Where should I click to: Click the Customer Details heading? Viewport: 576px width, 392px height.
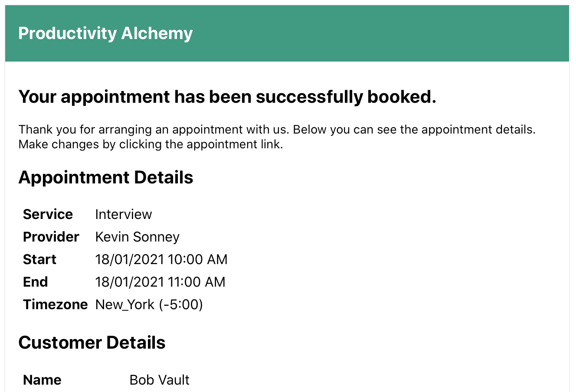point(92,343)
